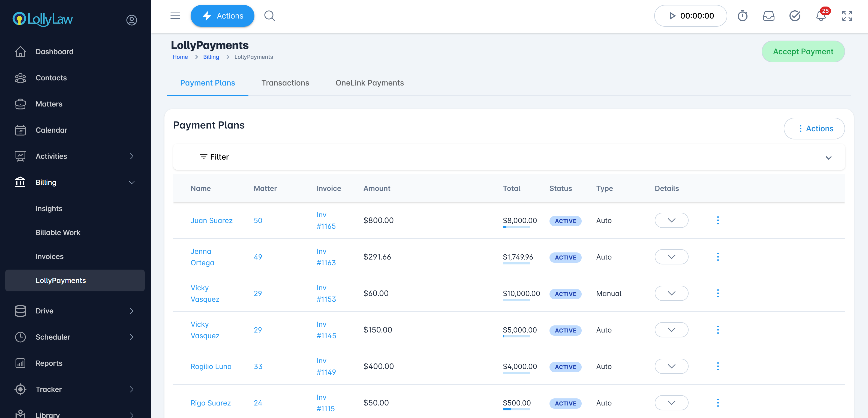The image size is (868, 418).
Task: Open the inbox tray icon
Action: [768, 16]
